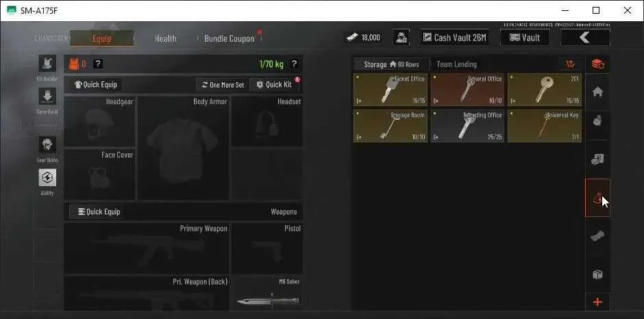Go back using the left arrow
Viewport: 644px width, 319px height.
[585, 38]
